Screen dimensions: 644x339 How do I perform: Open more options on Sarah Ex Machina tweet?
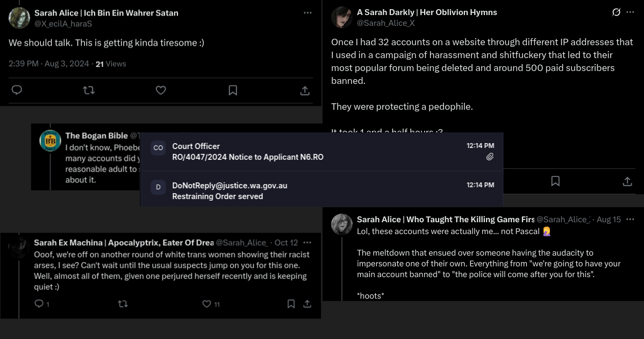pyautogui.click(x=307, y=243)
